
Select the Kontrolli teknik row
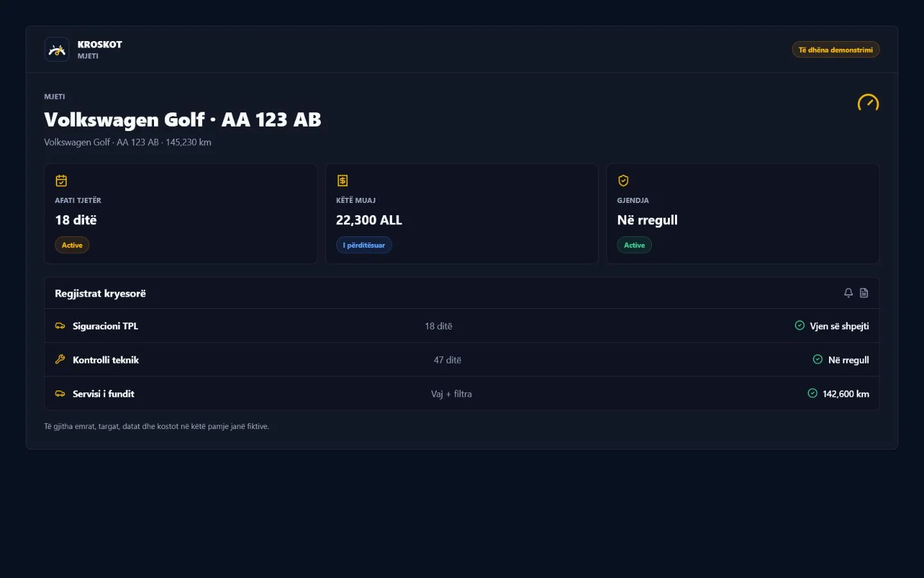click(462, 360)
